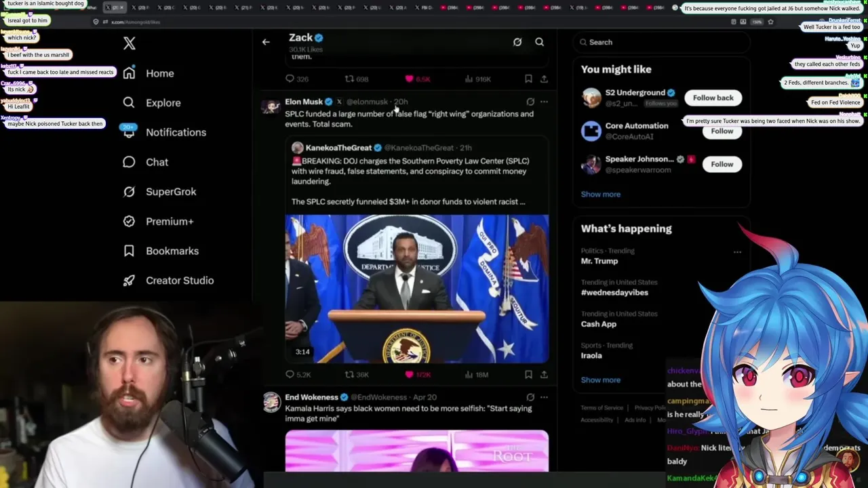
Task: Open the pink Kamala Harris video thumbnail
Action: [417, 451]
